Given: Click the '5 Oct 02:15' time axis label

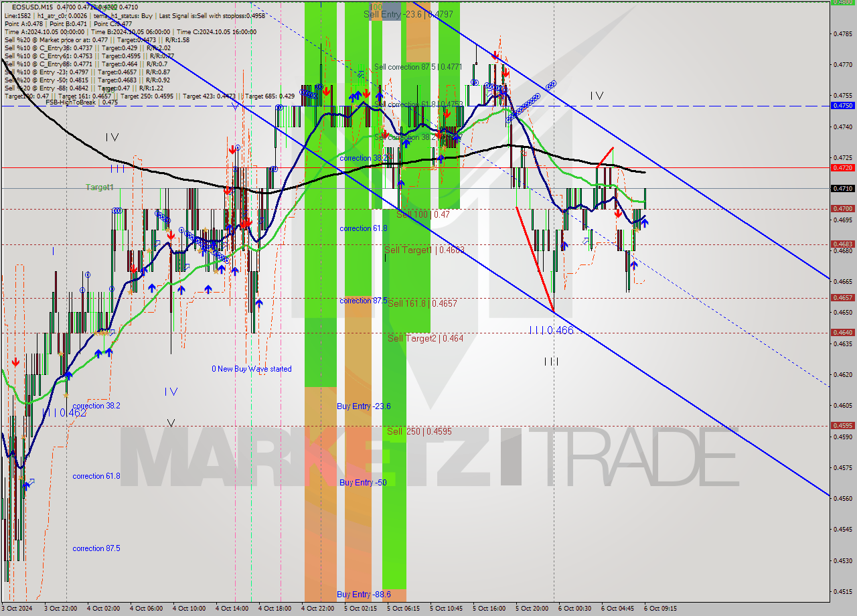Looking at the screenshot, I should coord(360,609).
